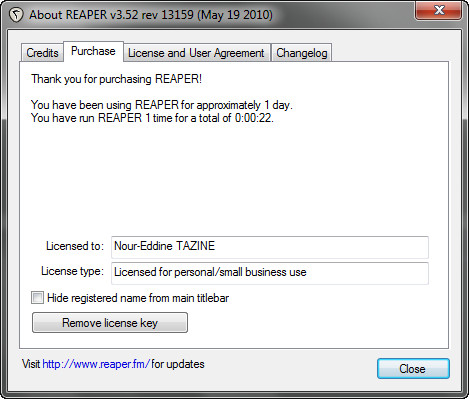Screen dimensions: 469x399
Task: Switch to the Credits tab
Action: click(x=42, y=53)
